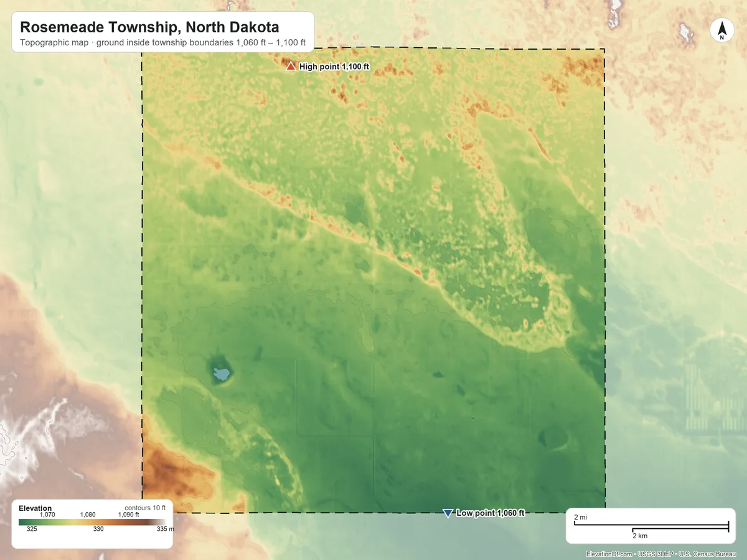
Task: Click the red high point triangle marker
Action: (x=291, y=66)
